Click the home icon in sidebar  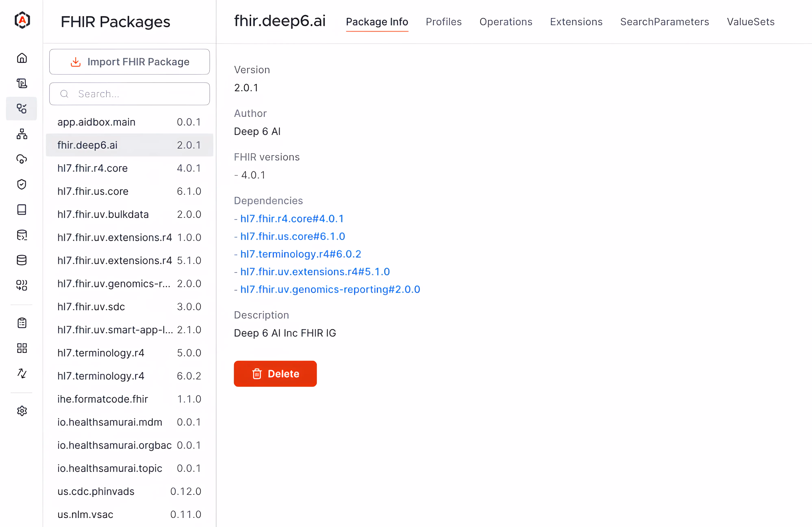pos(22,58)
